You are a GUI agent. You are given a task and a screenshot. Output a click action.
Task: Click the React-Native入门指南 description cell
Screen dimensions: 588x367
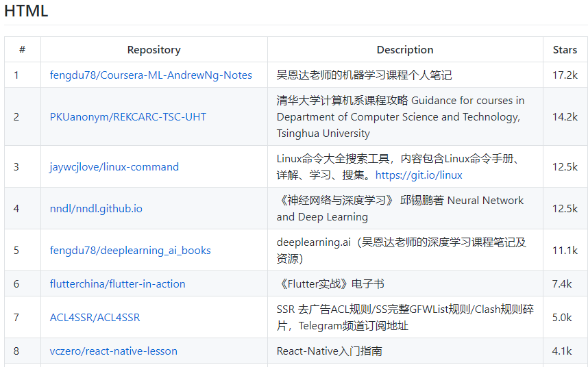tap(406, 351)
